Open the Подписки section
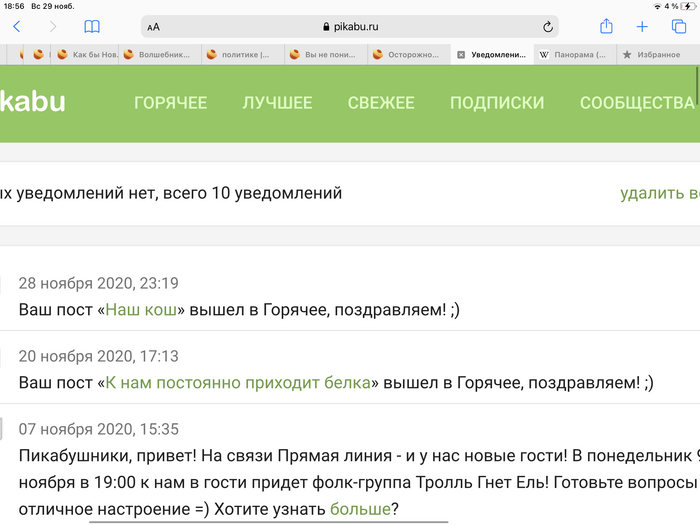The height and width of the screenshot is (525, 700). click(497, 103)
